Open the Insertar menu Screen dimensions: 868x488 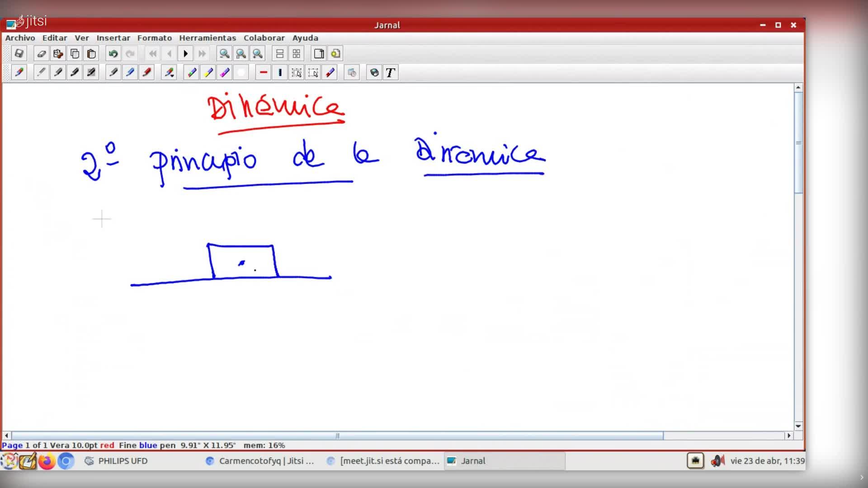113,38
